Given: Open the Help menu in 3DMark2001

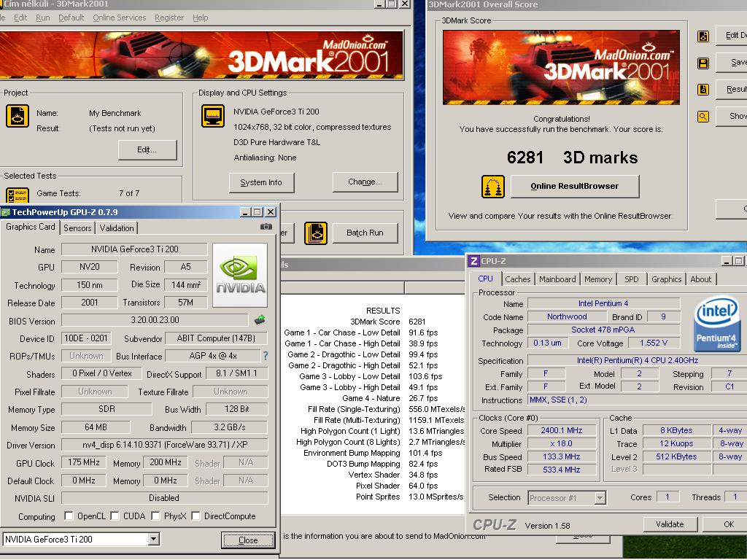Looking at the screenshot, I should [x=201, y=17].
